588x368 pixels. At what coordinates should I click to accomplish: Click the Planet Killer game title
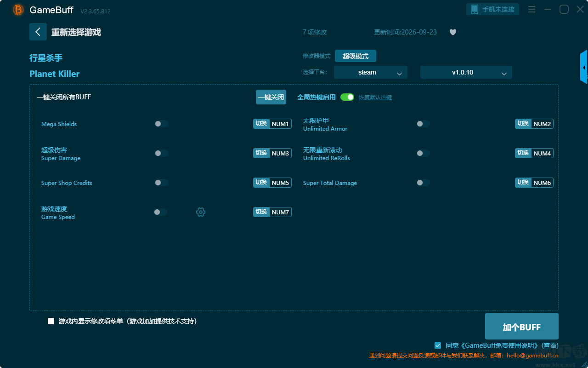click(55, 74)
